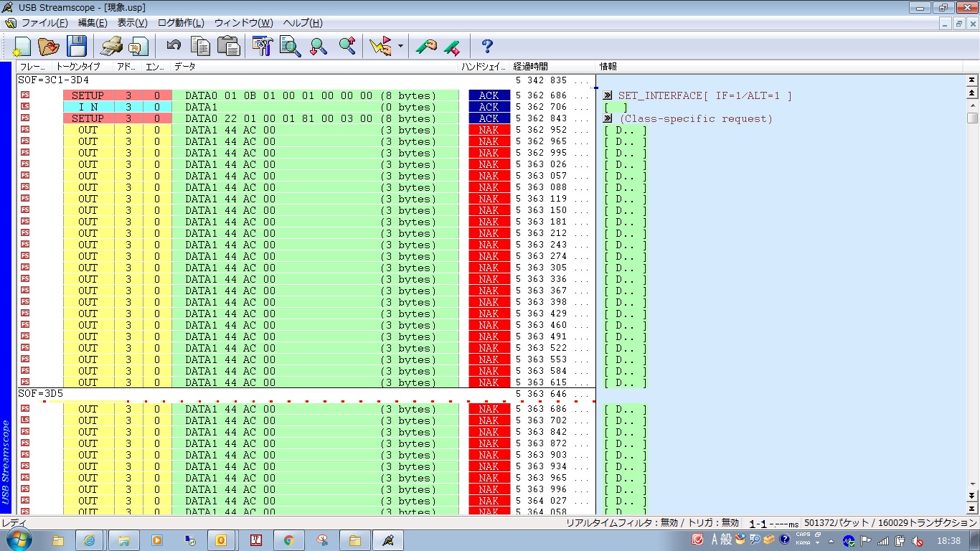Viewport: 980px width, 551px height.
Task: Copy selected log data
Action: tap(201, 47)
